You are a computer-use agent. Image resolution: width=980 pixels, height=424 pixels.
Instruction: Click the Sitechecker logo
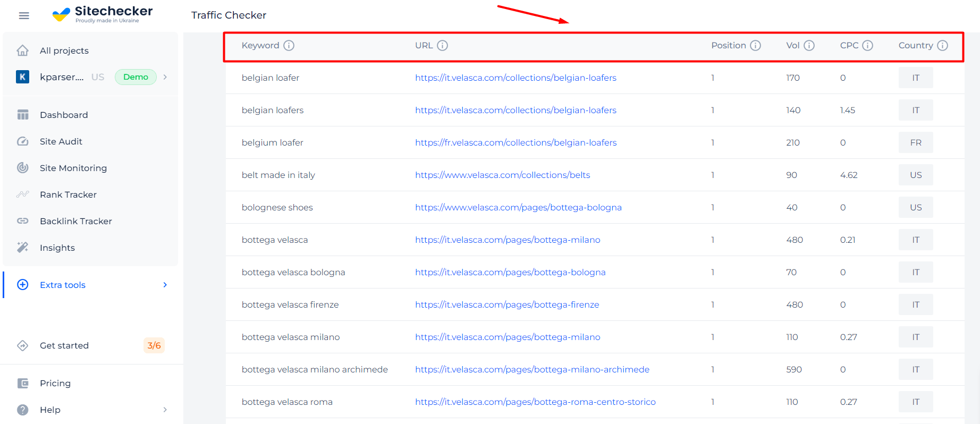[103, 14]
